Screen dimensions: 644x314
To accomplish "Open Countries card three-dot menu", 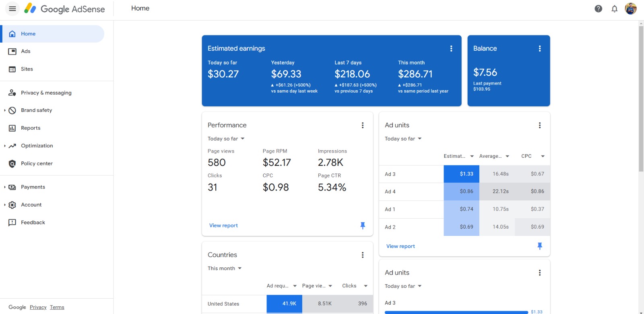I will pyautogui.click(x=363, y=255).
